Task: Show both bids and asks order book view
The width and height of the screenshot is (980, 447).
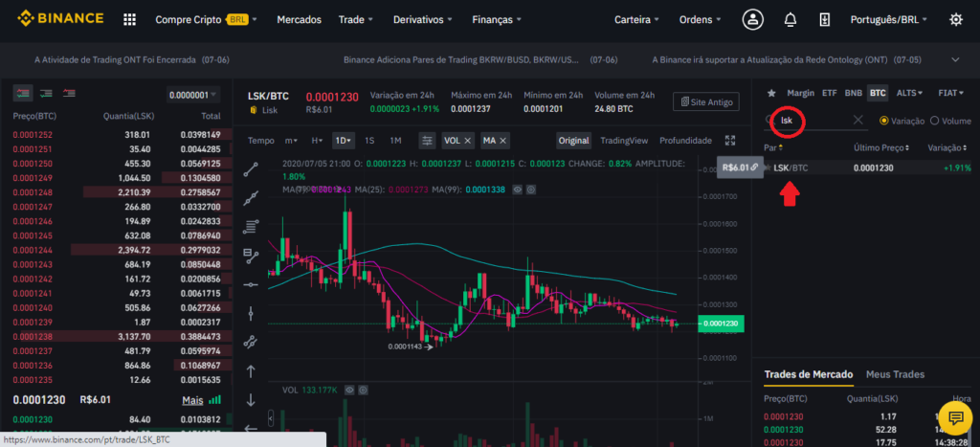Action: (24, 94)
